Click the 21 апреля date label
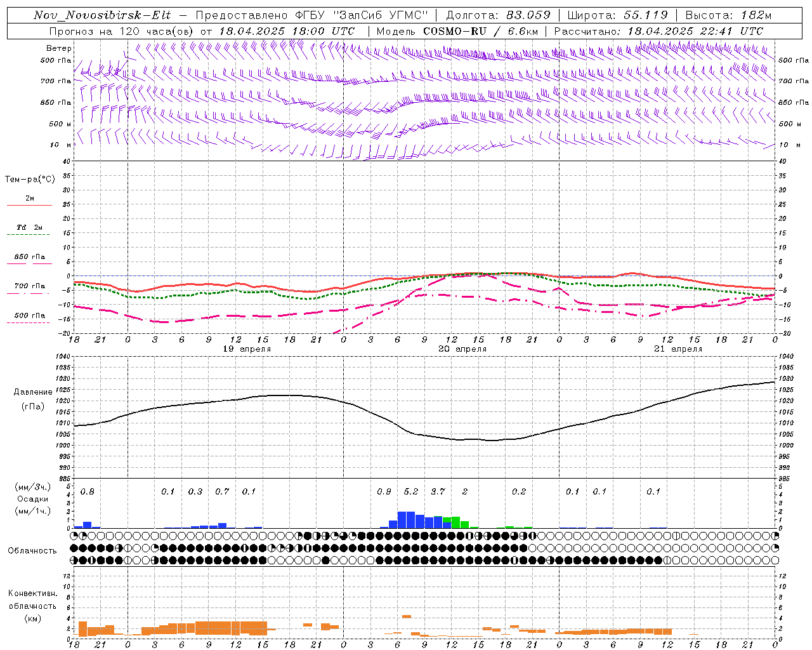Screen dimensions: 812x650 678,349
